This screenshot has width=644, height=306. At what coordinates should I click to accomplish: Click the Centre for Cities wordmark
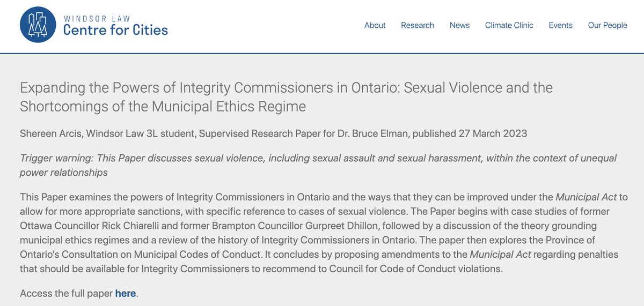[x=115, y=30]
